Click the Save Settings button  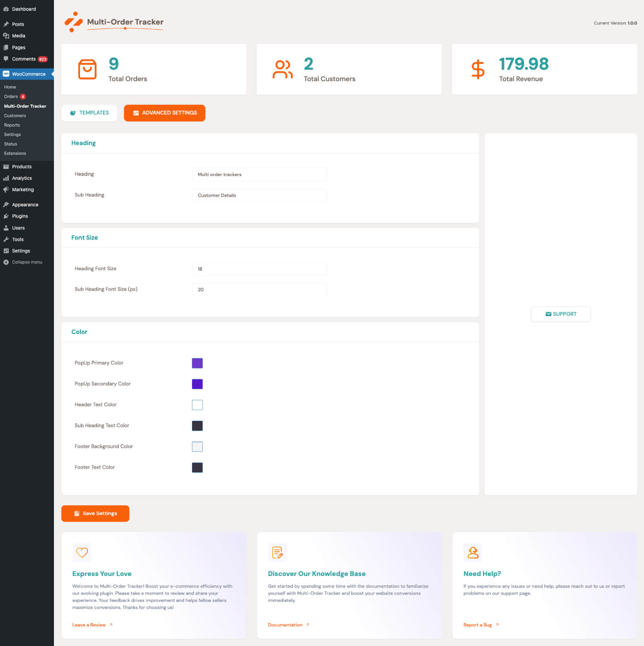(x=95, y=514)
